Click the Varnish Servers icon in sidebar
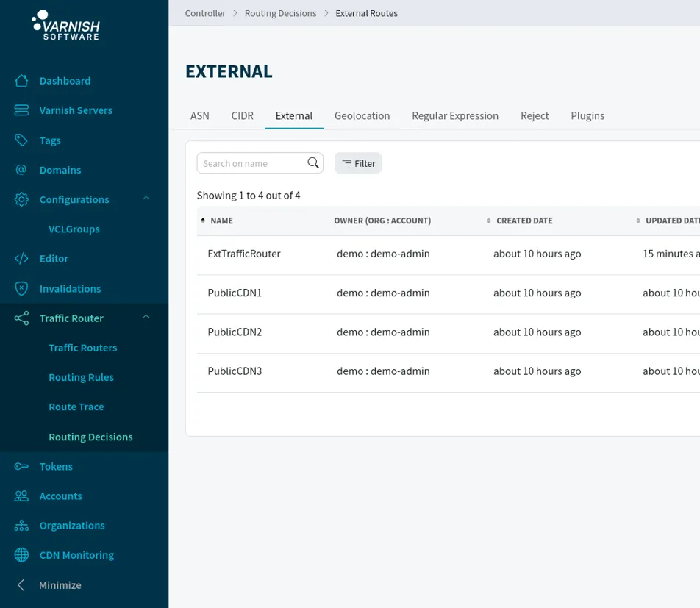700x608 pixels. pos(21,110)
